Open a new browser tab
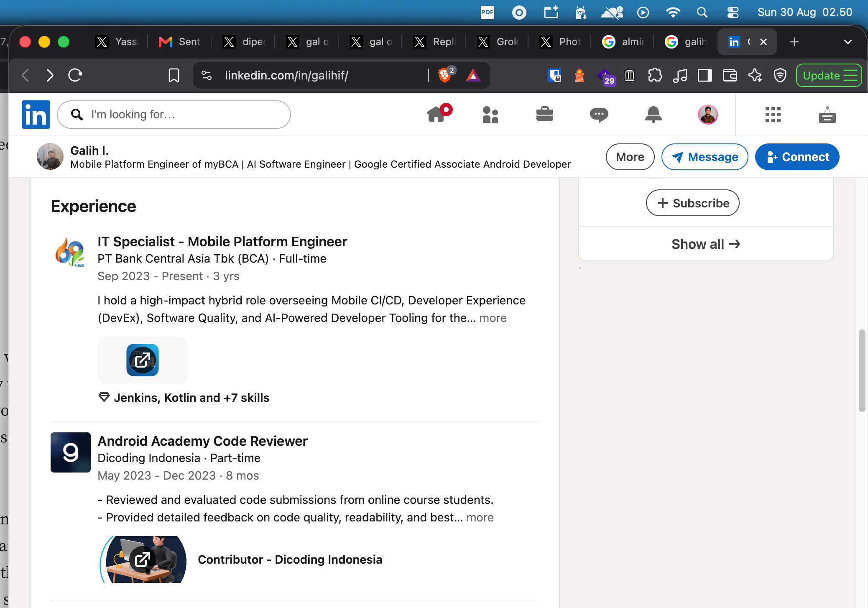Viewport: 868px width, 608px height. tap(794, 42)
